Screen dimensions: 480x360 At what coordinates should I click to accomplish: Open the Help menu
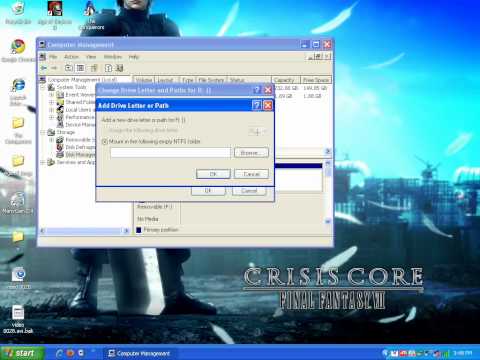point(134,57)
